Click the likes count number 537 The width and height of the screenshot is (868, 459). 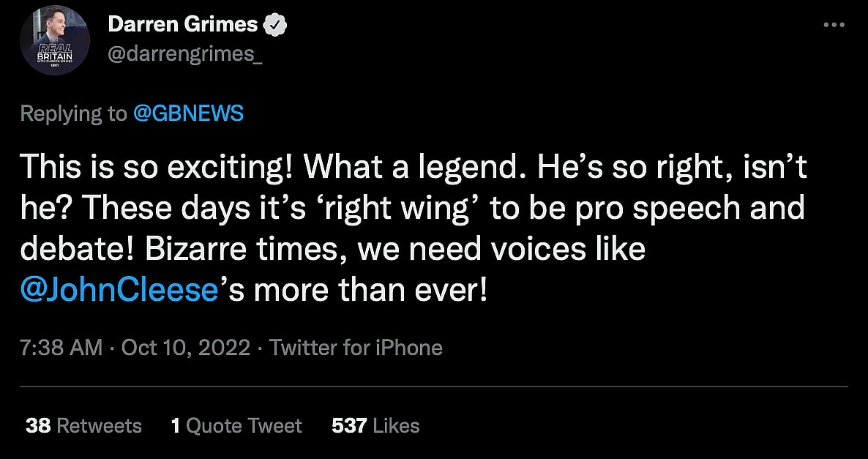point(348,425)
